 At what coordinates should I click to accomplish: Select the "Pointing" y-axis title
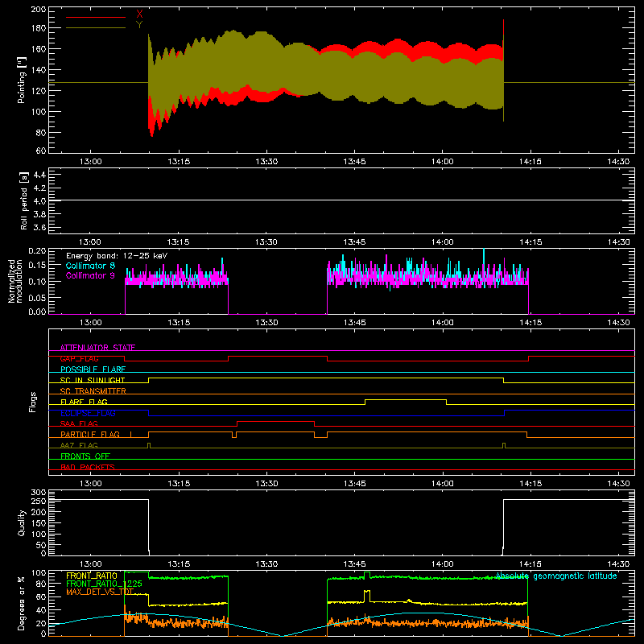pos(22,80)
